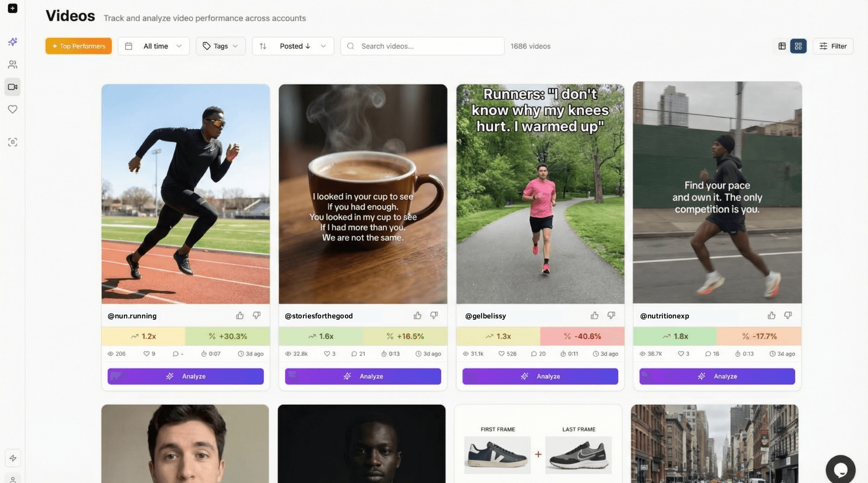Click the @gelbelissy account name

(486, 316)
